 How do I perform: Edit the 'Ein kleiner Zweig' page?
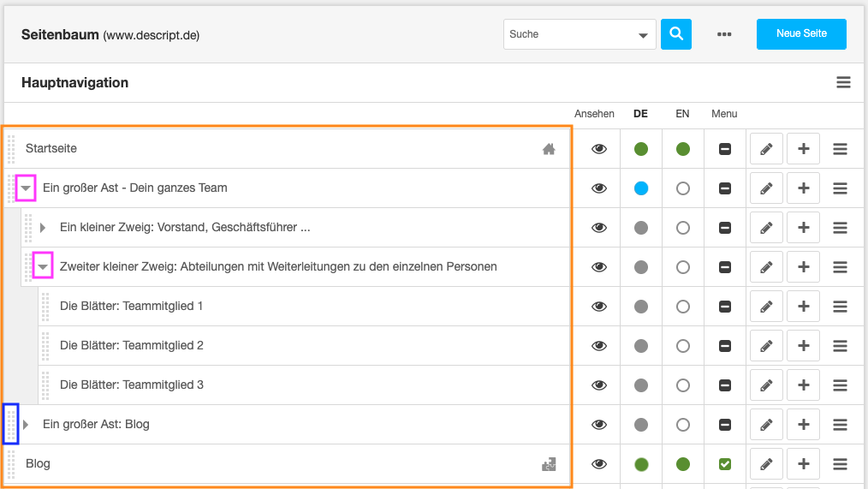coord(766,228)
